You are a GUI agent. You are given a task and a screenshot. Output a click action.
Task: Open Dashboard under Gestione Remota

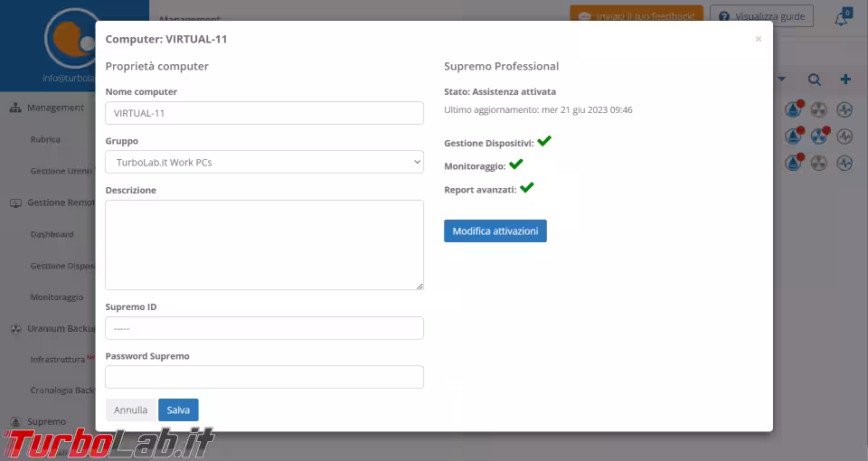point(52,234)
